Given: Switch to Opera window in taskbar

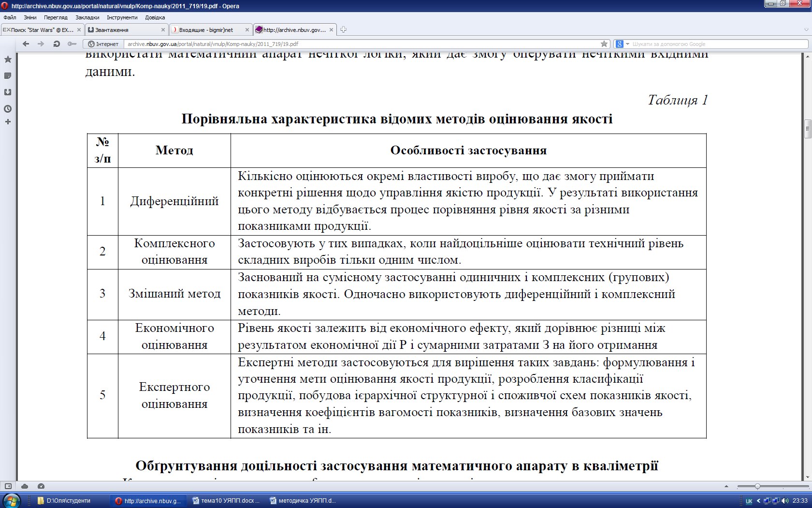Looking at the screenshot, I should (148, 501).
